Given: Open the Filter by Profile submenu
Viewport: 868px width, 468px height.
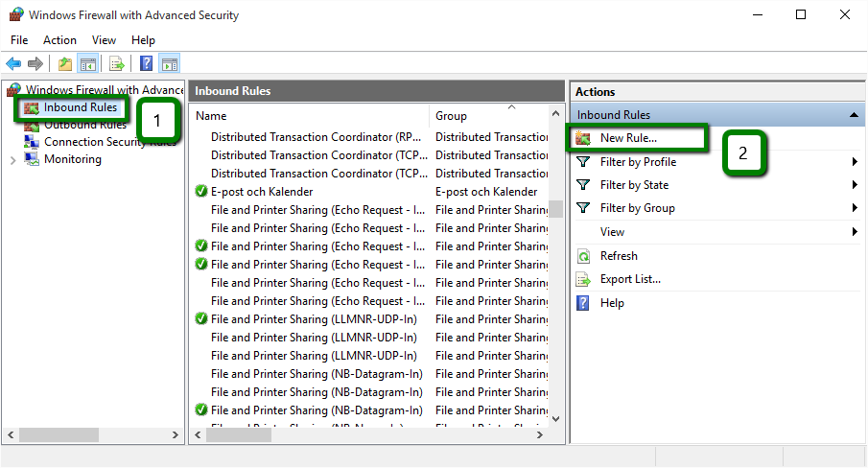Looking at the screenshot, I should click(638, 162).
